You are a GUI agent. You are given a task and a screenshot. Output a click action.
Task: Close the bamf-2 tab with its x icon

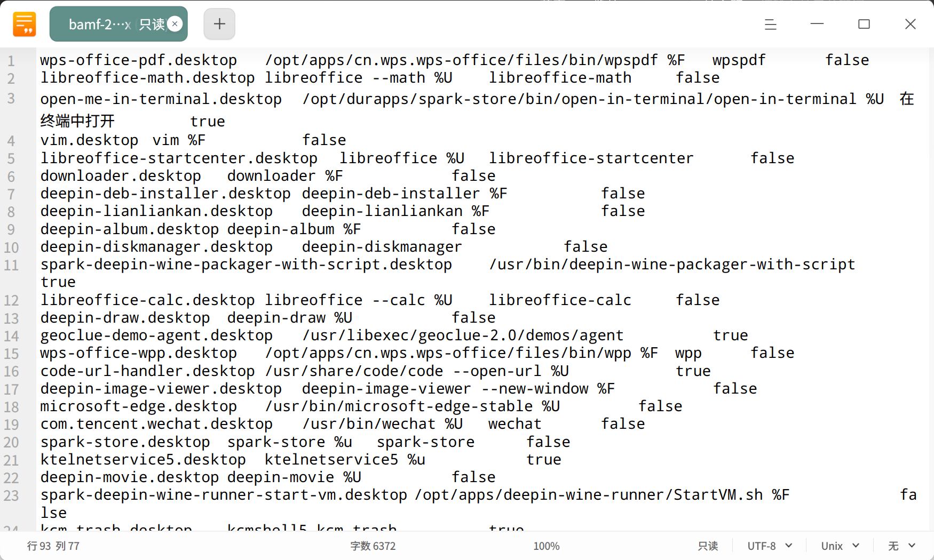tap(175, 24)
